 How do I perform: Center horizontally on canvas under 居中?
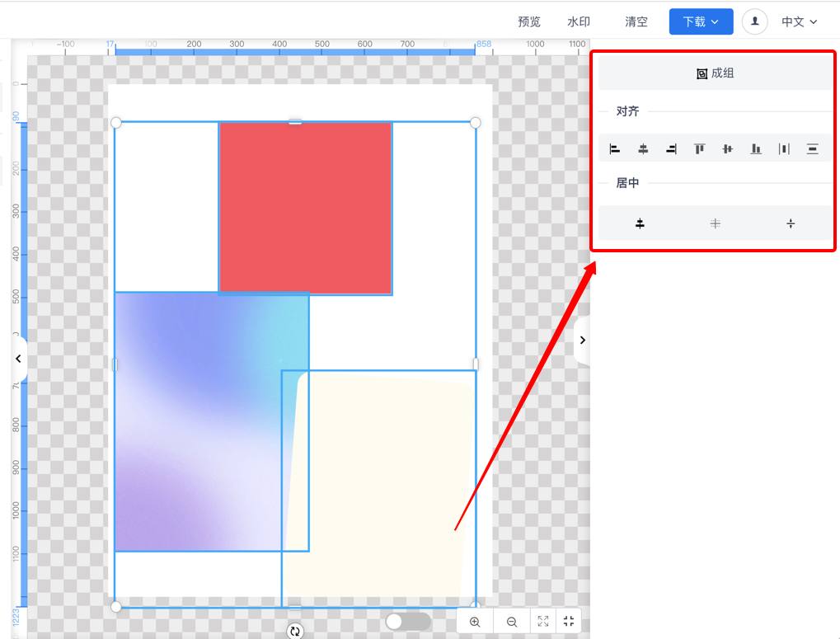click(x=640, y=223)
